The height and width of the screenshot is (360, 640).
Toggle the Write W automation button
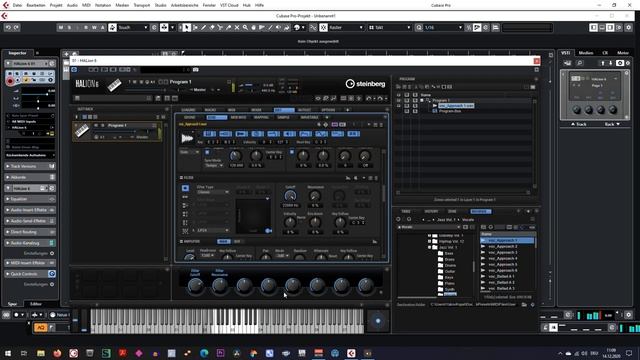coord(94,27)
